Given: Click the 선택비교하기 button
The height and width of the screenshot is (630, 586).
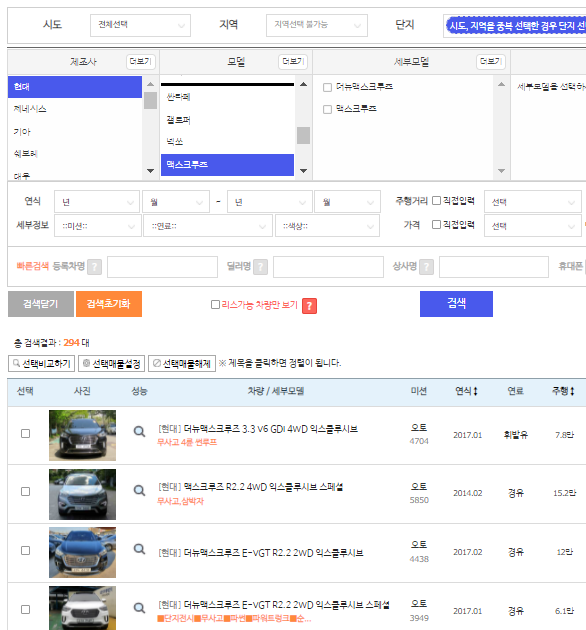Looking at the screenshot, I should pos(41,364).
